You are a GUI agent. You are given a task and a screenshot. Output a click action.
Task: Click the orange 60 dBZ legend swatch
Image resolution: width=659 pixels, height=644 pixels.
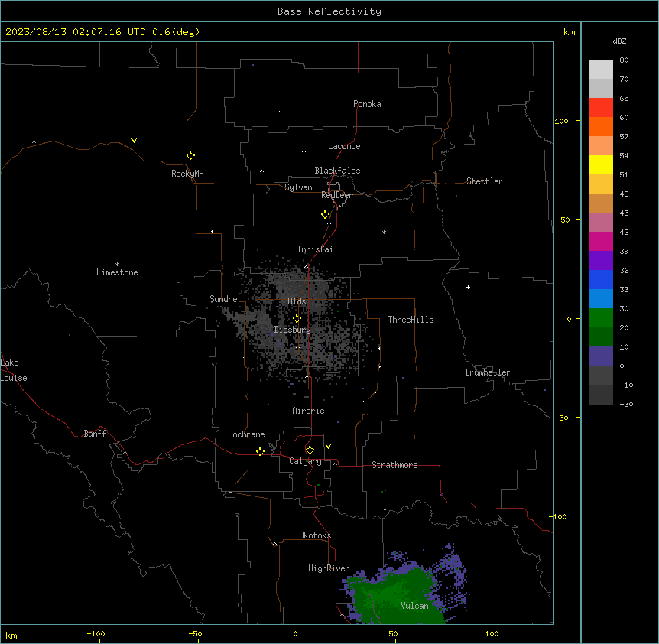[x=601, y=126]
